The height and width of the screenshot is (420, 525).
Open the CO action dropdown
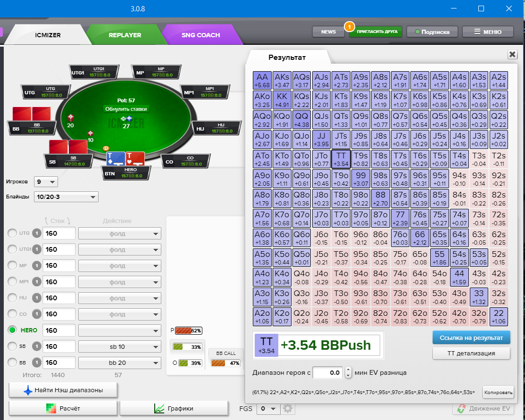[119, 314]
